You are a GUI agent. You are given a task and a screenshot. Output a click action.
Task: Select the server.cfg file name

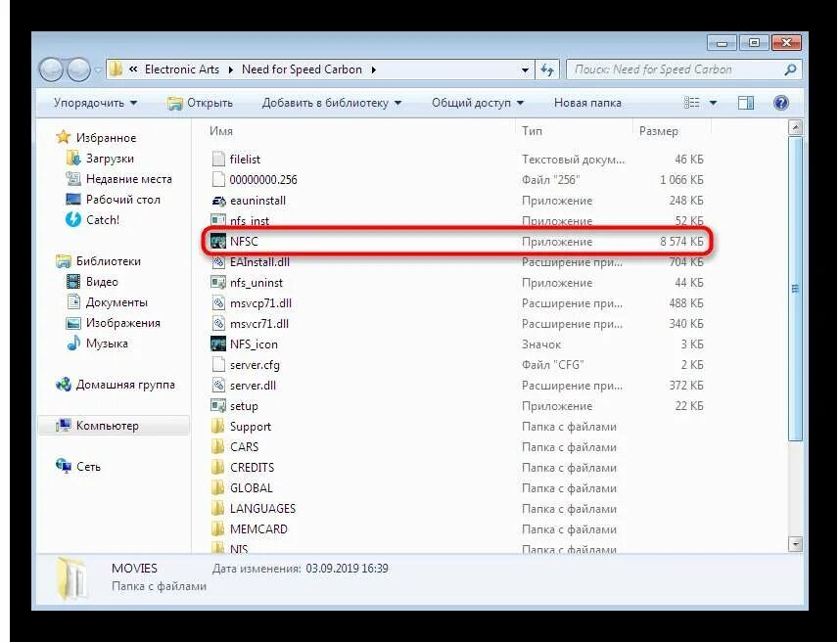click(255, 365)
